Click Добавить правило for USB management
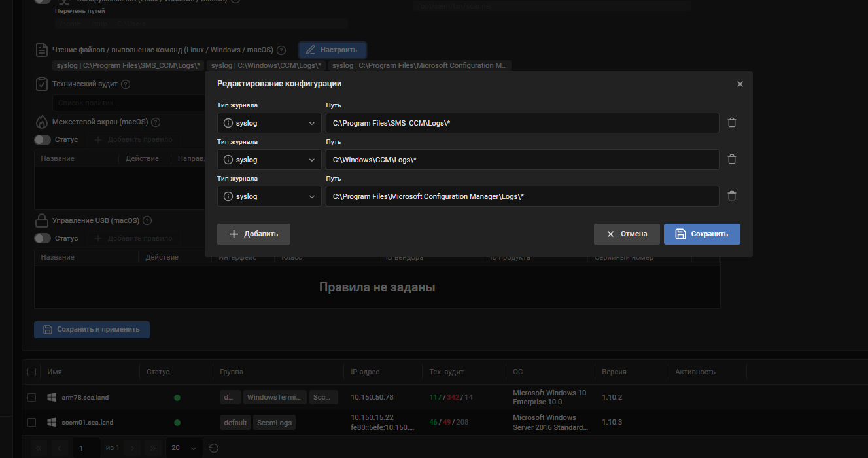This screenshot has height=458, width=868. (133, 239)
